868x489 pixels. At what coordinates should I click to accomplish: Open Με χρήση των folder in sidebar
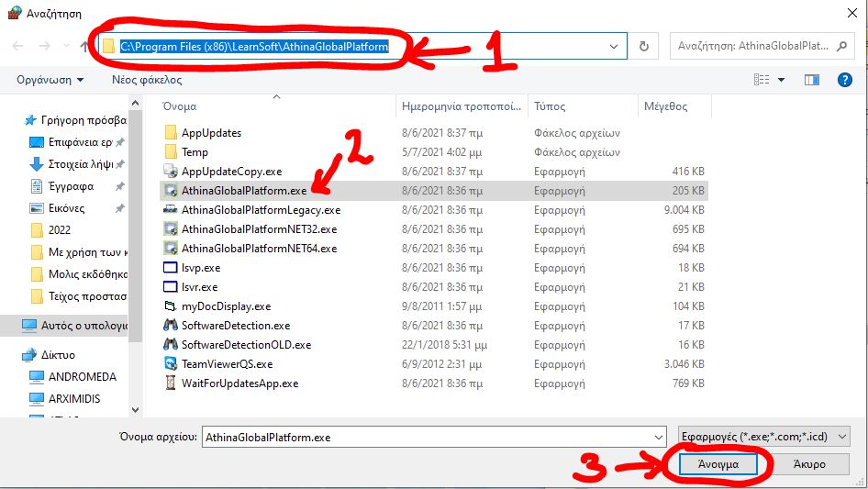click(x=79, y=252)
